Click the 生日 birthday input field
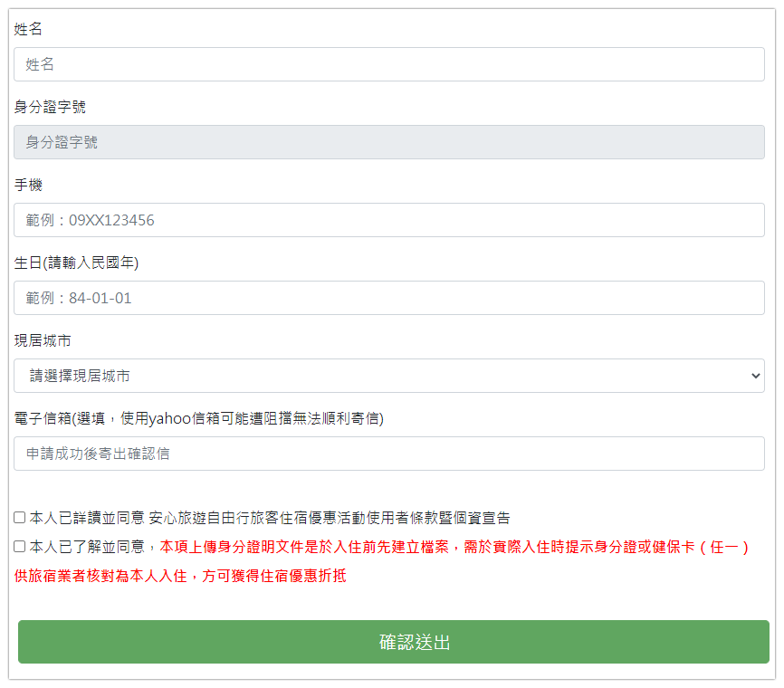This screenshot has height=688, width=784. pyautogui.click(x=389, y=298)
